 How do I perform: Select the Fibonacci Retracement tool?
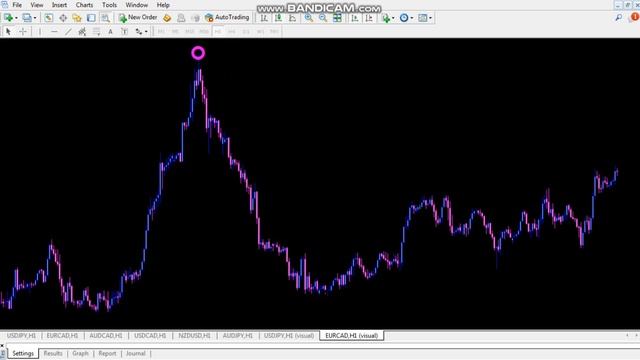point(96,31)
